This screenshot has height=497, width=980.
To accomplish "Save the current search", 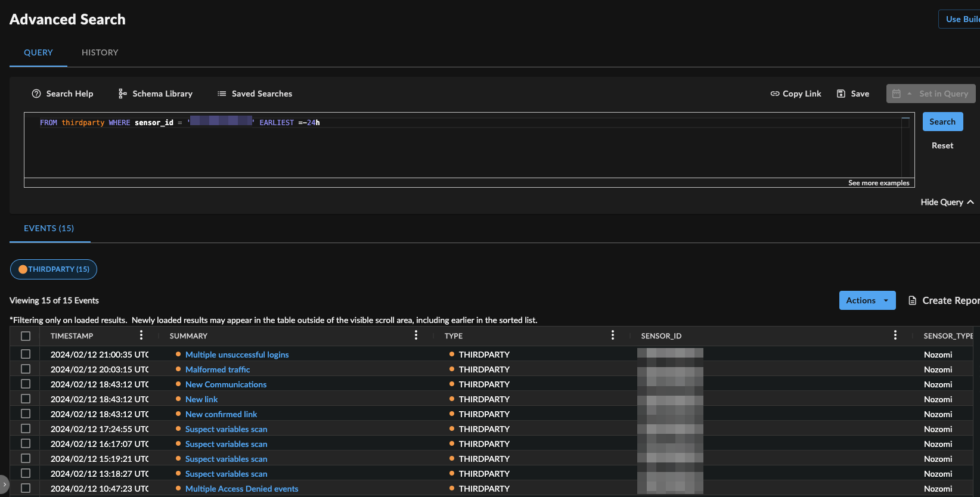I will [853, 94].
